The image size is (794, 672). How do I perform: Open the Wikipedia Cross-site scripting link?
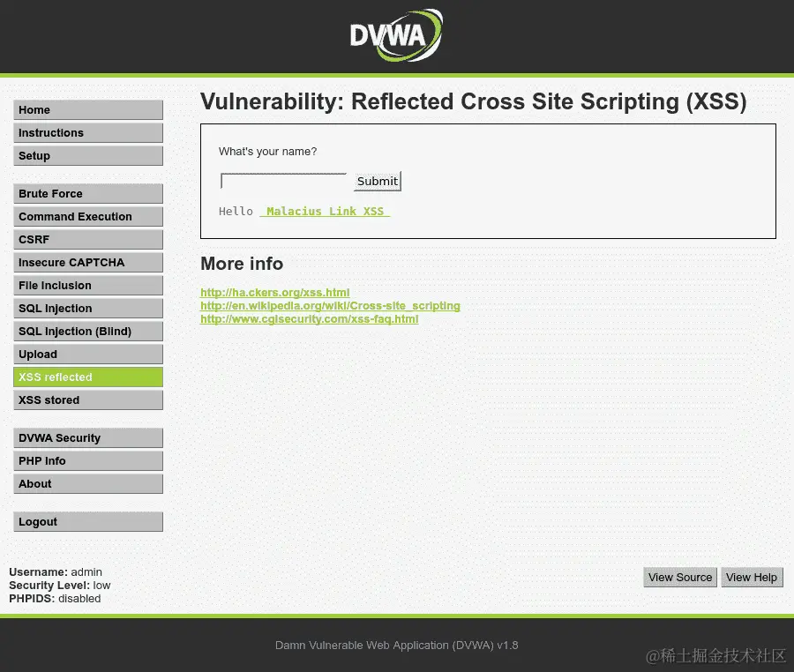point(330,306)
